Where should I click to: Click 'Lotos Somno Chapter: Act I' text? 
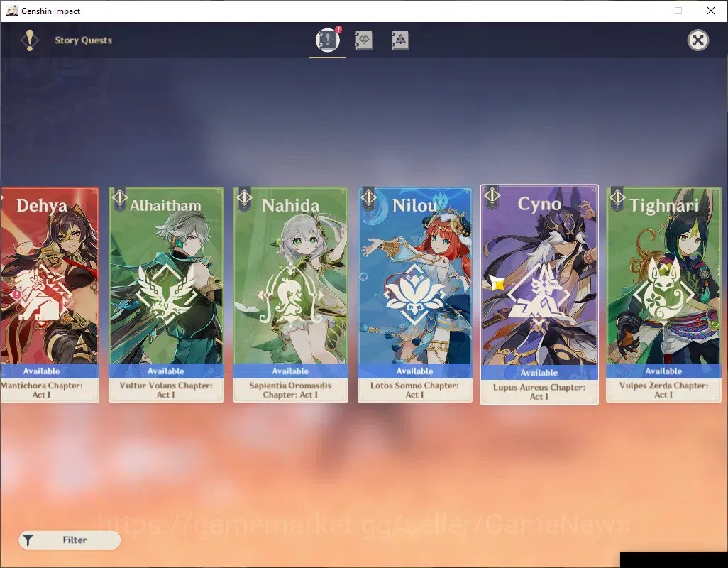tap(414, 390)
